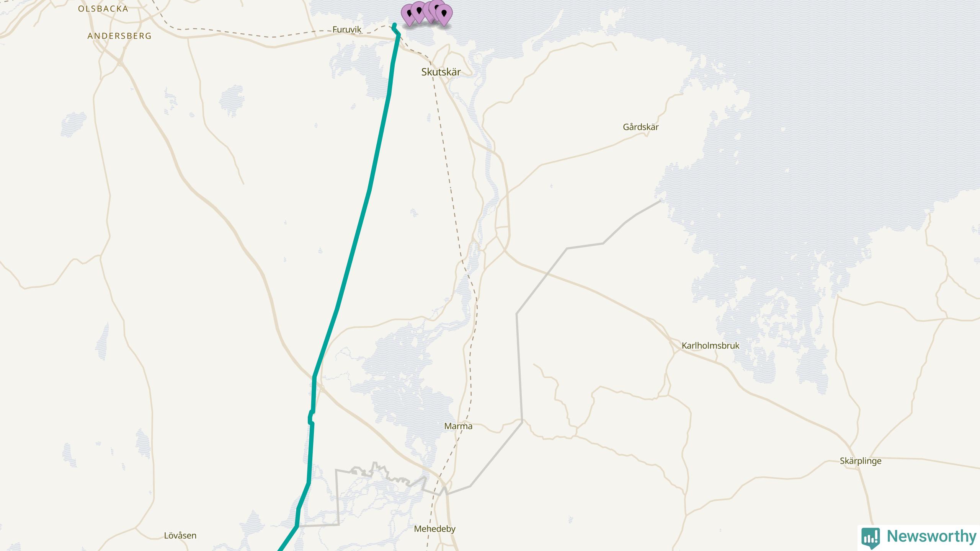Click the Gårdskär place label
The width and height of the screenshot is (980, 551).
point(641,127)
